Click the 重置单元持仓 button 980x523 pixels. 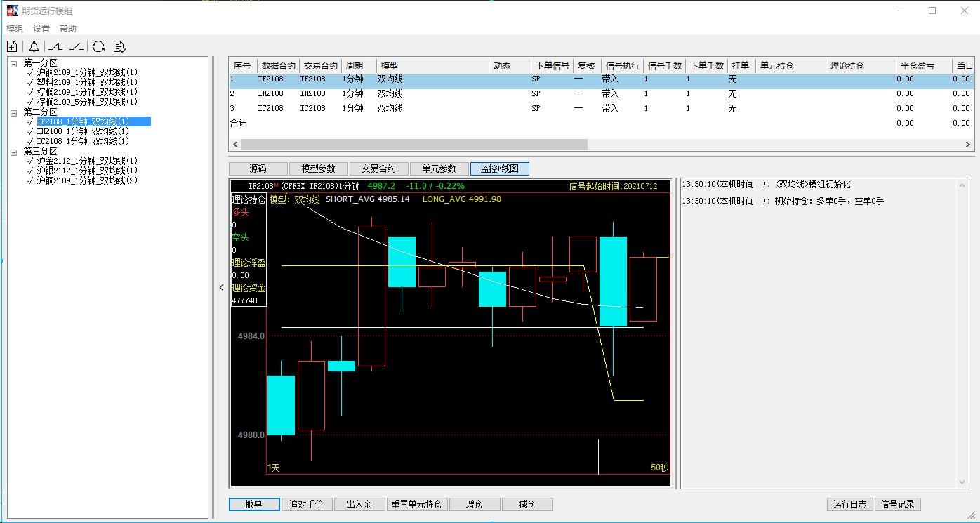point(416,504)
